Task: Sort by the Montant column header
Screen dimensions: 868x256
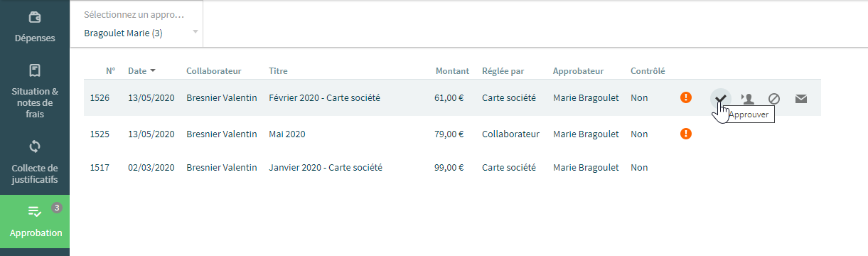Action: pyautogui.click(x=452, y=71)
